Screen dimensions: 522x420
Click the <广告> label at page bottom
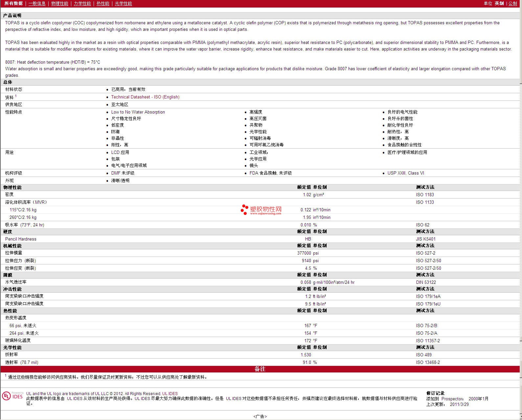point(260,416)
